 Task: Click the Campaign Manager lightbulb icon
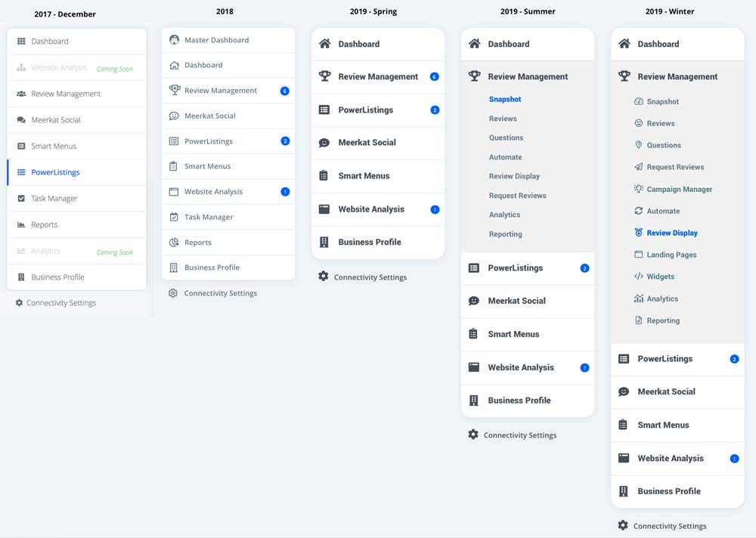pyautogui.click(x=639, y=188)
